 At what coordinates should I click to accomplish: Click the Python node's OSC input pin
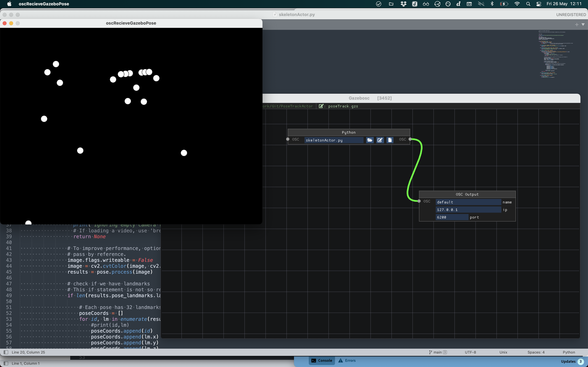(288, 139)
